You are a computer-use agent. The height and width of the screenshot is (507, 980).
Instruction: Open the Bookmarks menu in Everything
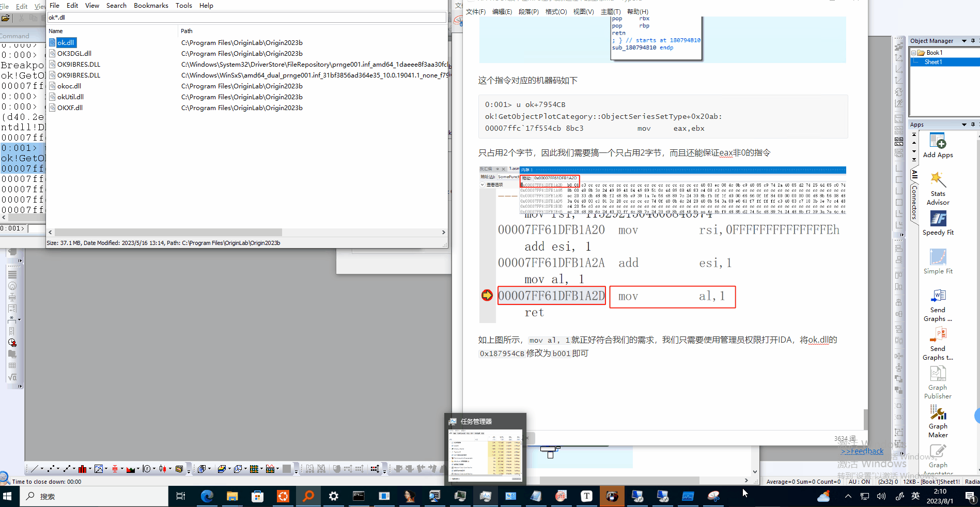tap(151, 5)
